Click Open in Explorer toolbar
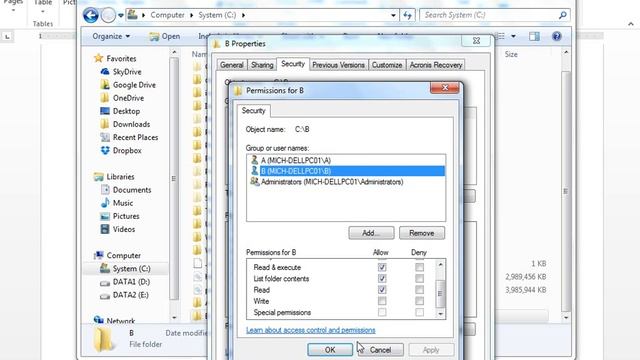Viewport: 640px width, 360px height. click(165, 36)
